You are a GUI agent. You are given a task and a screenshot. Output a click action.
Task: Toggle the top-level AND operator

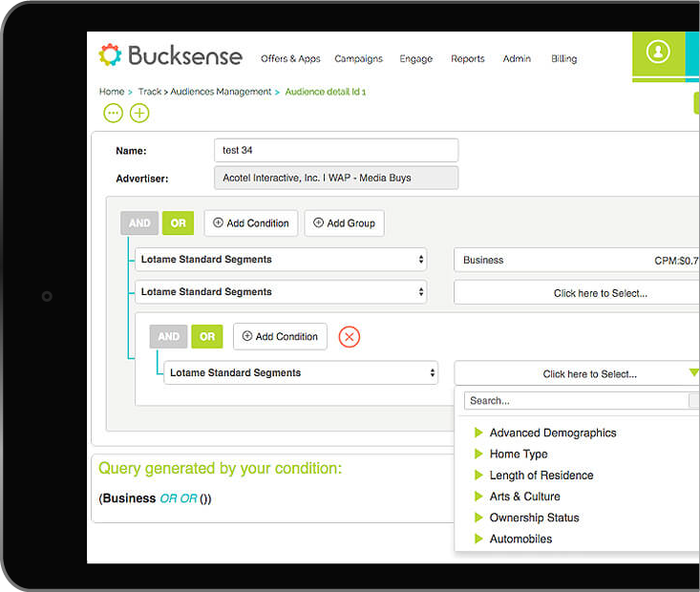point(139,222)
